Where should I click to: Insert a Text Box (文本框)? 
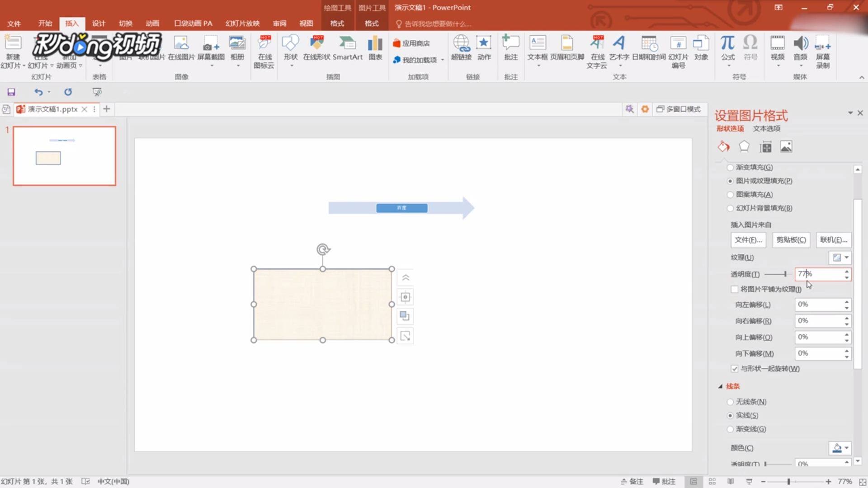tap(538, 44)
